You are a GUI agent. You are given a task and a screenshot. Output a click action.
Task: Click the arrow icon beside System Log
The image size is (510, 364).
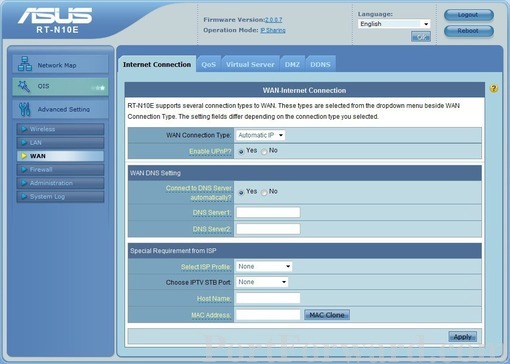pyautogui.click(x=24, y=196)
